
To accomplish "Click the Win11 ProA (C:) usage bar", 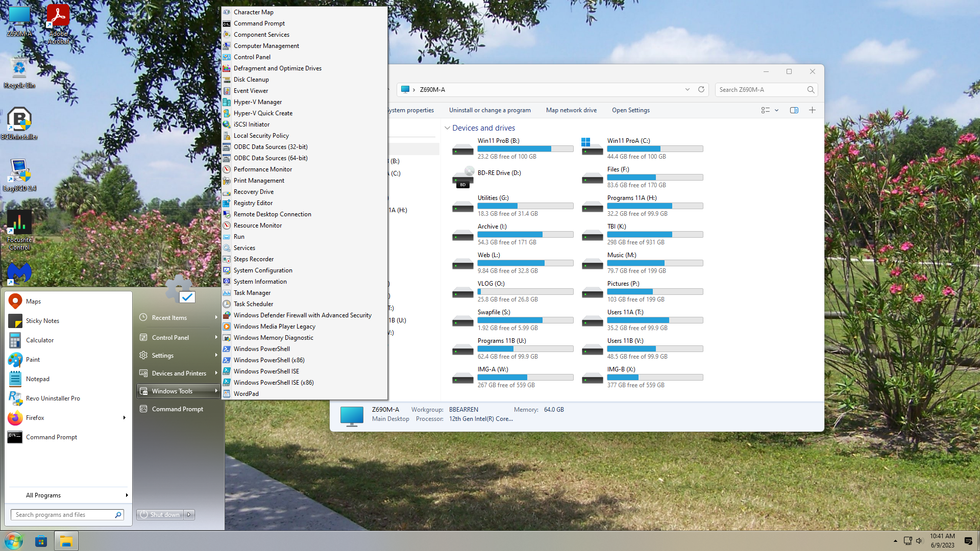I will tap(655, 149).
